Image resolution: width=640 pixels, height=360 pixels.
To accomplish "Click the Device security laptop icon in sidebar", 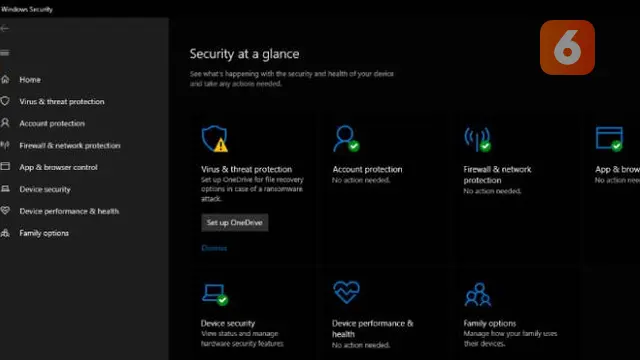I will pos(5,189).
